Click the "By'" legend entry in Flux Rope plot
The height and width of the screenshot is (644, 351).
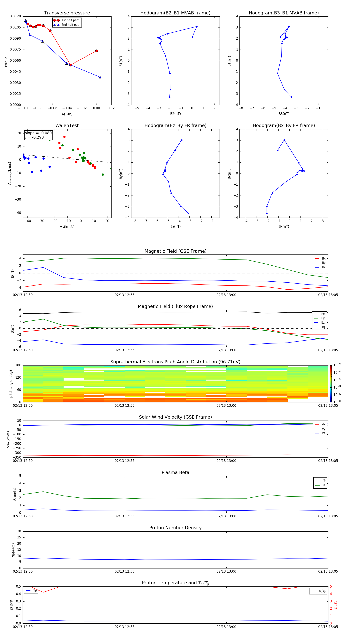pyautogui.click(x=320, y=318)
